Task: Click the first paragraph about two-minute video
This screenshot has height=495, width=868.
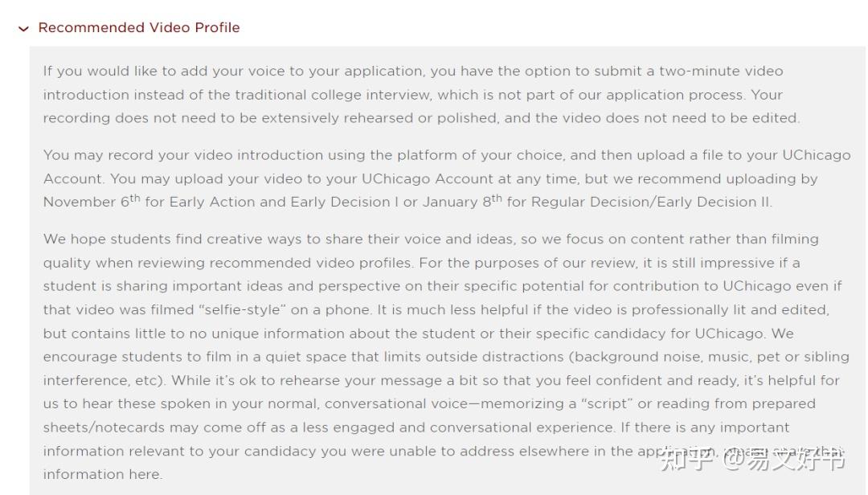Action: (421, 94)
